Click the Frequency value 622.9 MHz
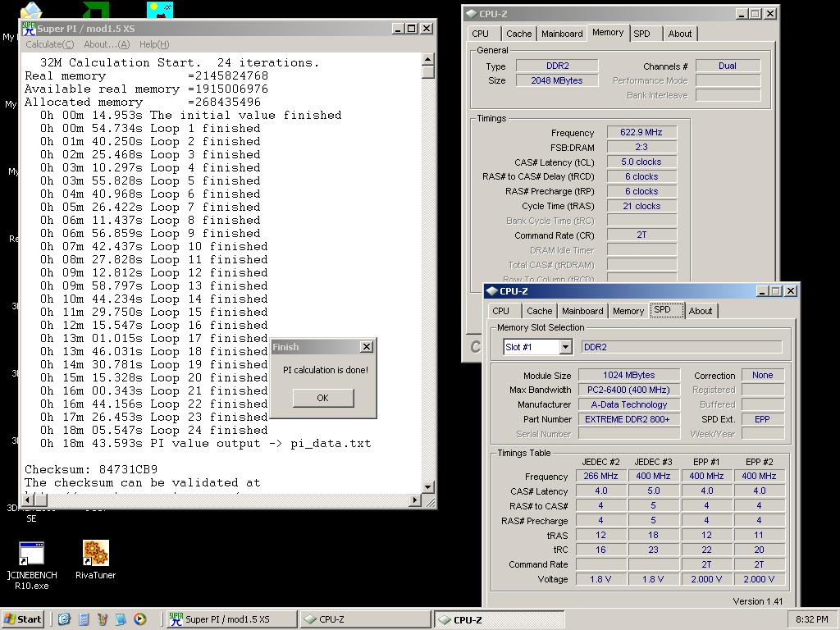The width and height of the screenshot is (840, 630). coord(641,132)
